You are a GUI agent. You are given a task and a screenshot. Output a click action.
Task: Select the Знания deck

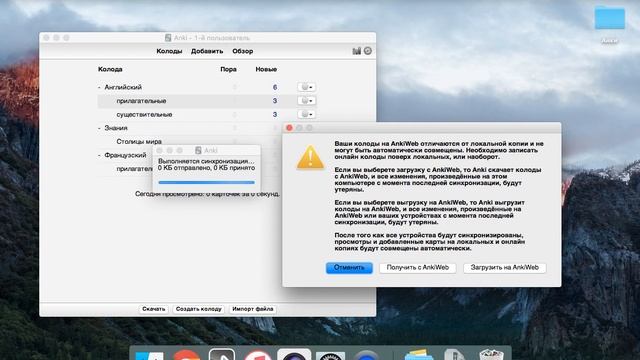116,128
